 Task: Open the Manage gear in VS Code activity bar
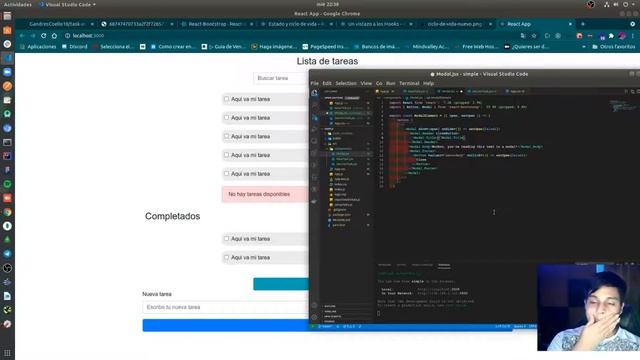click(314, 317)
